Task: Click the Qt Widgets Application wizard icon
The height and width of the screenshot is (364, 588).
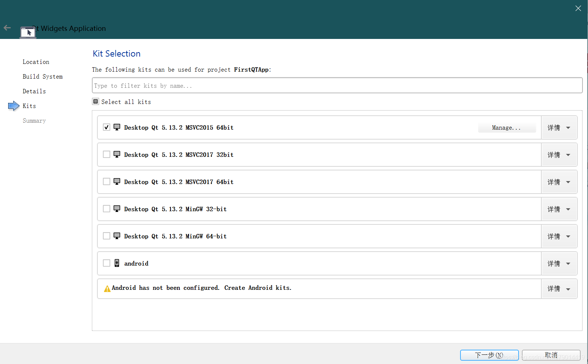Action: [28, 32]
